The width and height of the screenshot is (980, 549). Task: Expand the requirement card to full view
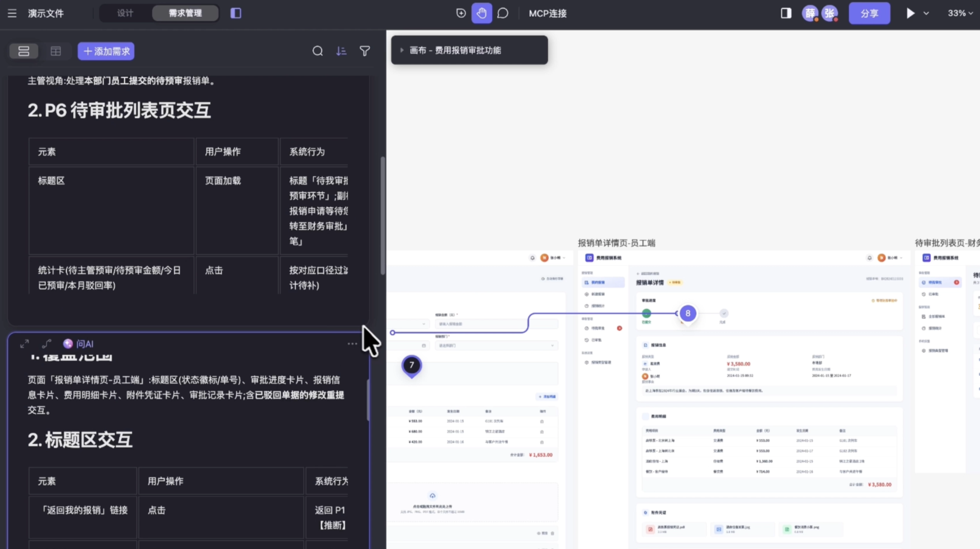tap(25, 344)
